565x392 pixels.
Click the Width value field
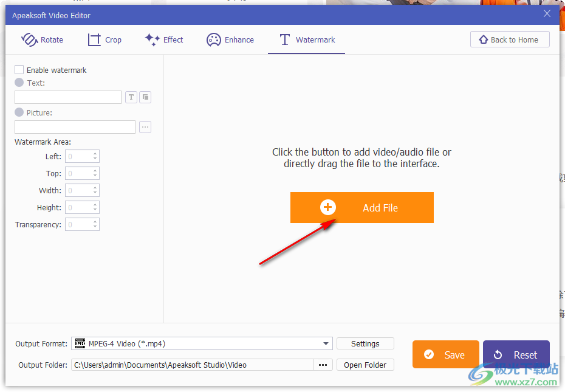(78, 190)
